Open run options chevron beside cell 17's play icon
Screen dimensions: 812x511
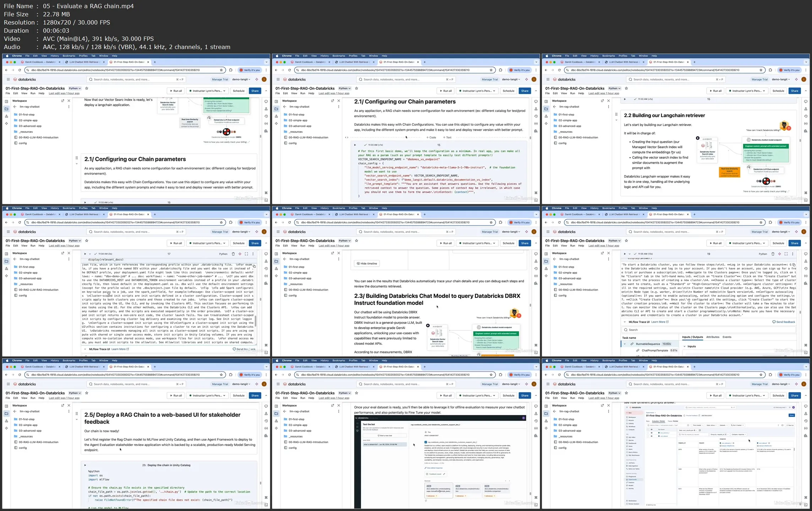tap(90, 254)
